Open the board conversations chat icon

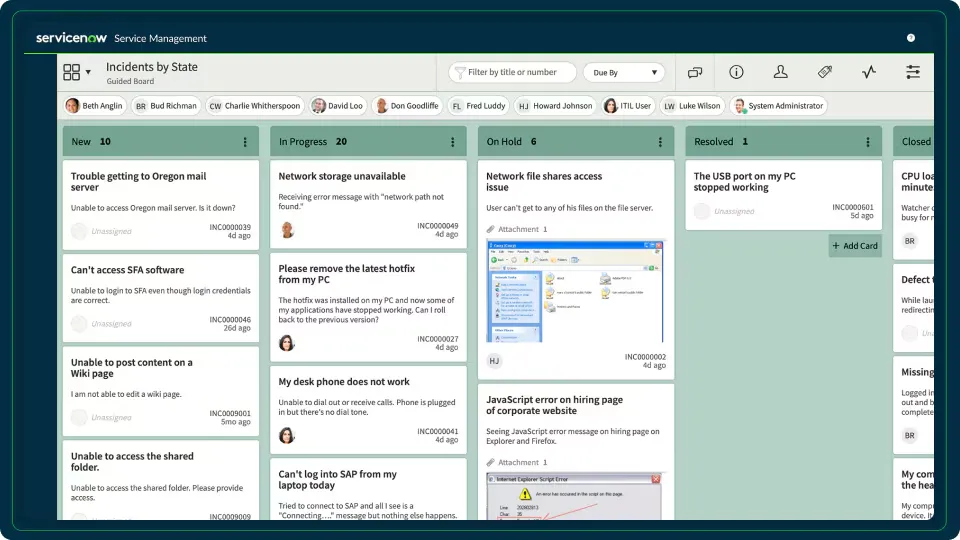[x=695, y=72]
